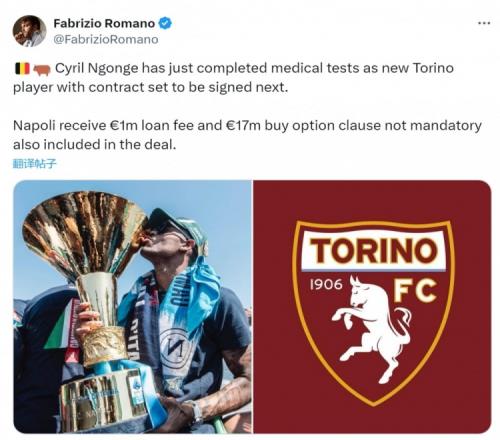Click the Belgian flag emoji
Viewport: 500px width, 440px height.
[x=22, y=69]
